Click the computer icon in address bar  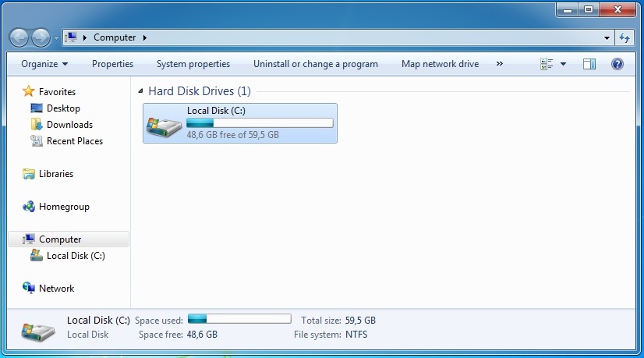coord(71,37)
